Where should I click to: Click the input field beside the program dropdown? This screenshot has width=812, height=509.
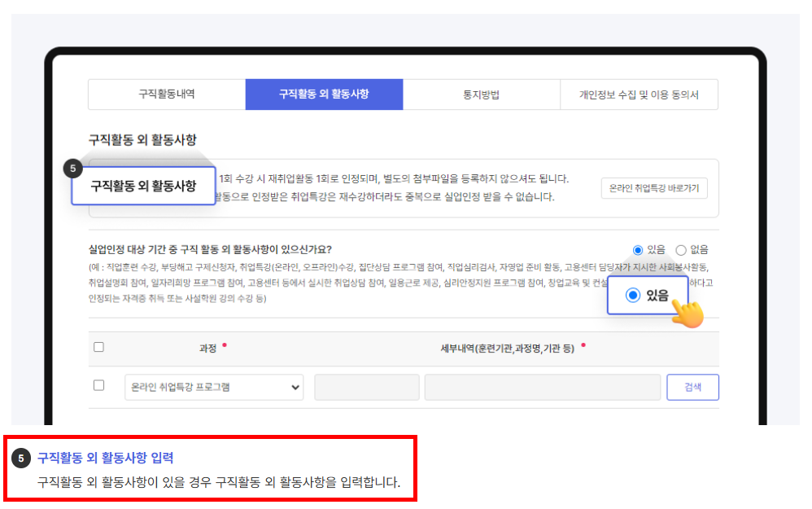pos(366,387)
